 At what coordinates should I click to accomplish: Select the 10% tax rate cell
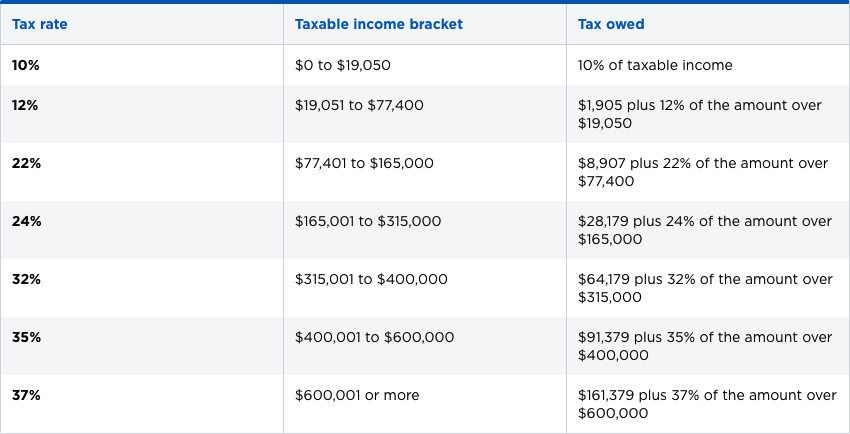25,65
